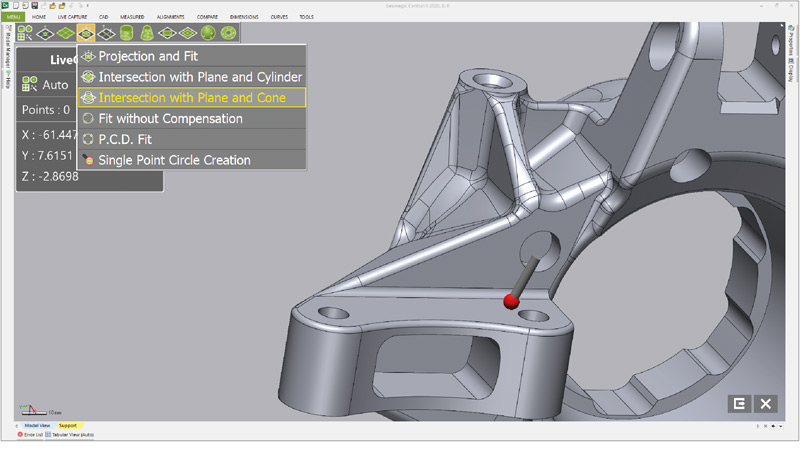Select the green cylinder feature icon

(x=127, y=34)
